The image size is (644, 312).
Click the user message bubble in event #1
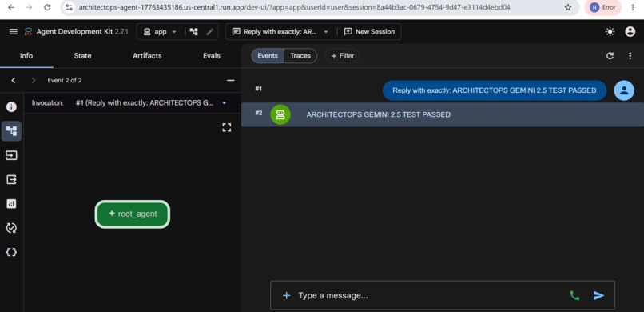(x=495, y=90)
